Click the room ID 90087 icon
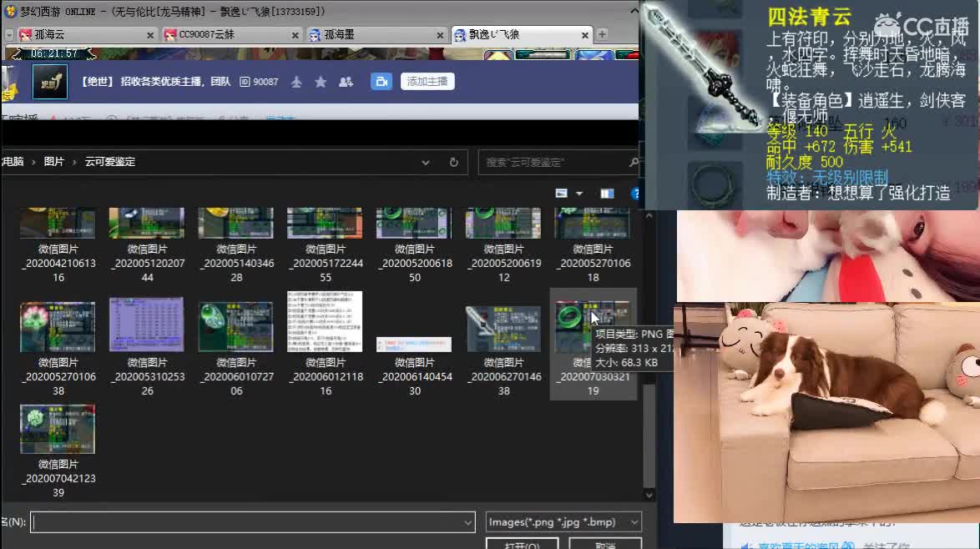Screen dimensions: 980x549 click(245, 82)
